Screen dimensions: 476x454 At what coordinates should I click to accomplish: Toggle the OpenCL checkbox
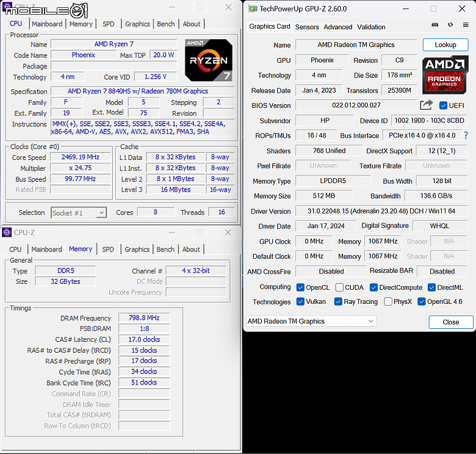(300, 287)
